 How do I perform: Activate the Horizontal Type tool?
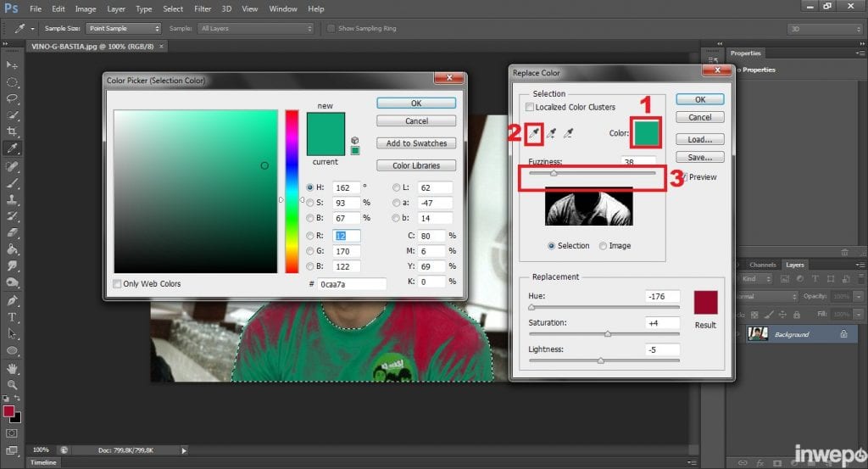(x=12, y=317)
